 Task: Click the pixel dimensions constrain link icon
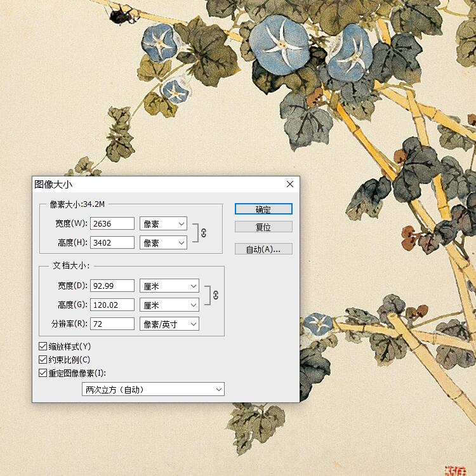(x=204, y=233)
